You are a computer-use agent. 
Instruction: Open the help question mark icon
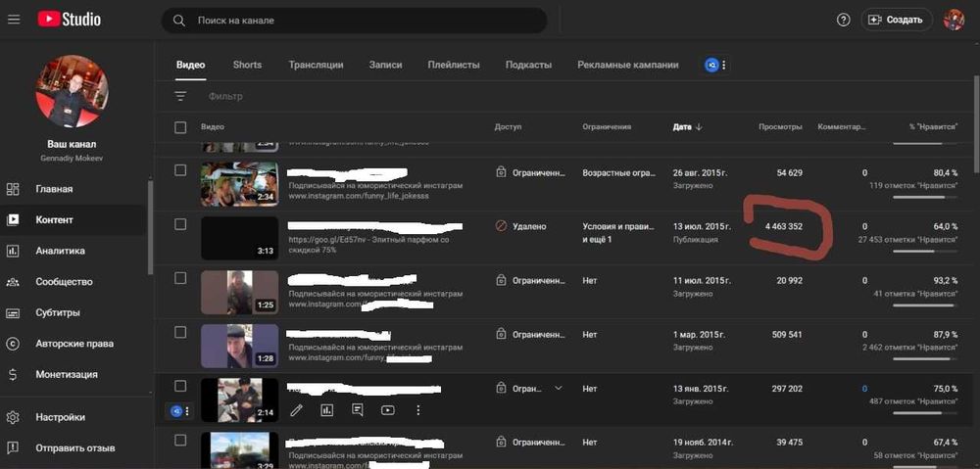(x=843, y=20)
